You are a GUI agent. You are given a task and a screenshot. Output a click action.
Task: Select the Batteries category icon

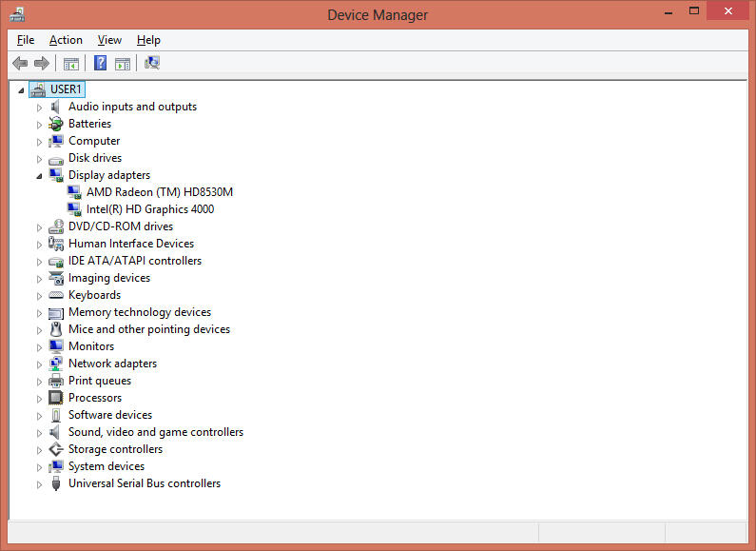(56, 124)
